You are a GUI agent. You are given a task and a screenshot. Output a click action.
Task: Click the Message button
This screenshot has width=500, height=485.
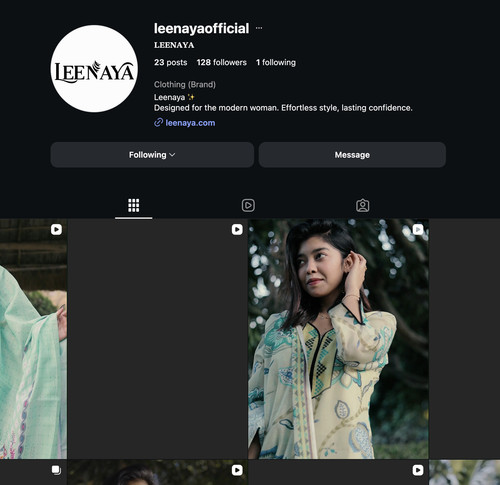click(x=352, y=155)
